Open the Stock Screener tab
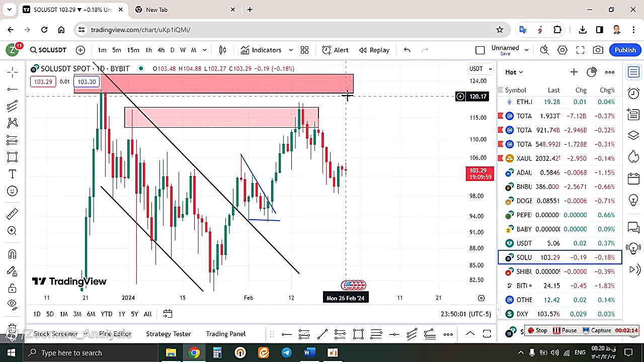The height and width of the screenshot is (362, 644). pyautogui.click(x=55, y=333)
